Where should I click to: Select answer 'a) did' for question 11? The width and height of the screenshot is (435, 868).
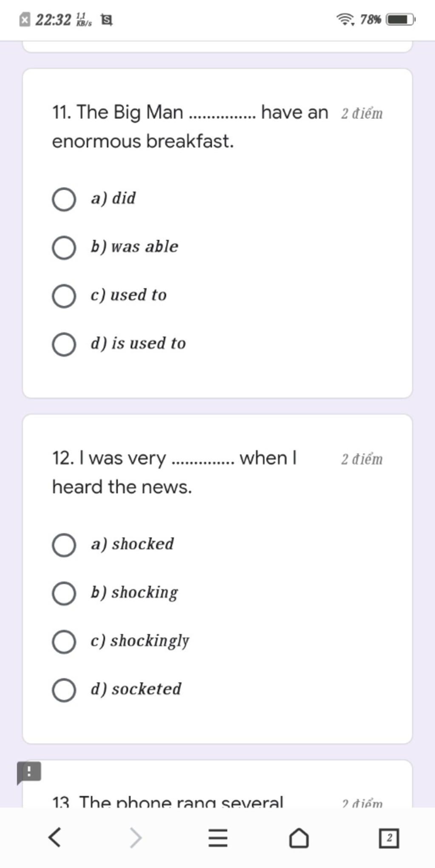64,199
